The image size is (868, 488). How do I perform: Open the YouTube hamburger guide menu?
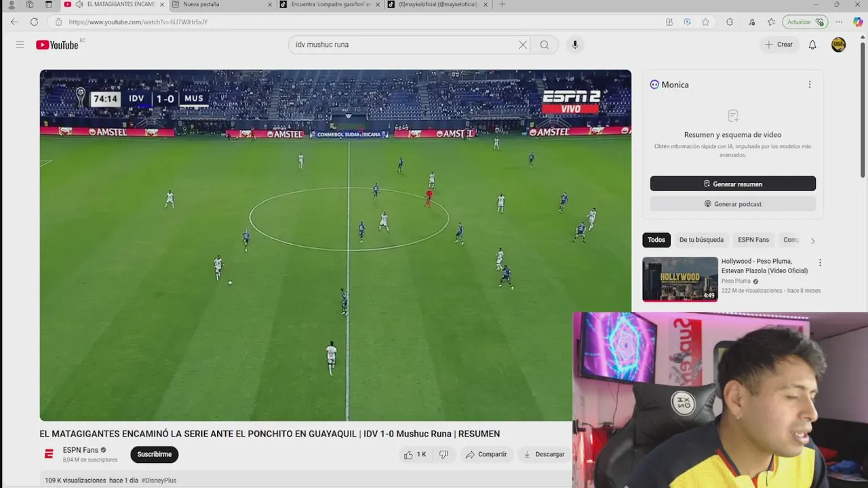[20, 45]
